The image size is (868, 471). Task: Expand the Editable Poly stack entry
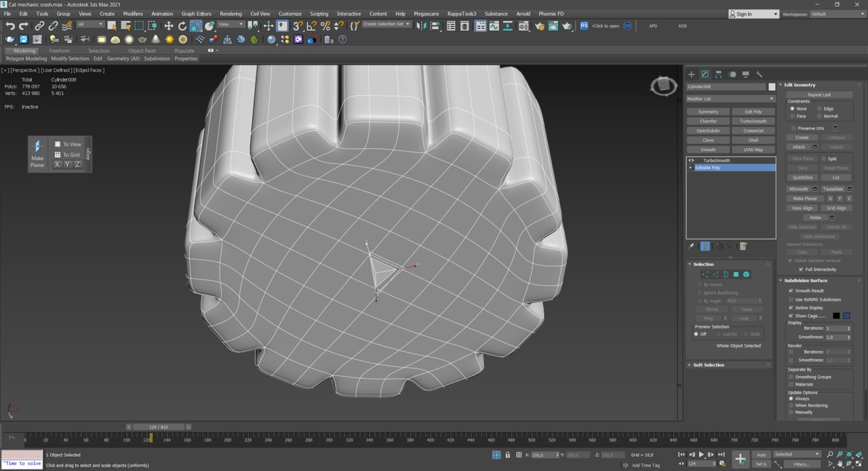click(691, 168)
